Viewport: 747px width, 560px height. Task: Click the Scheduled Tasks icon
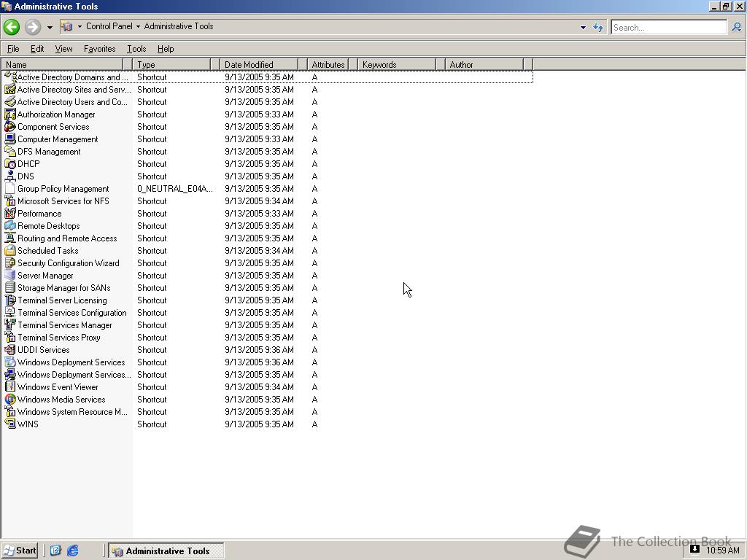pyautogui.click(x=10, y=250)
